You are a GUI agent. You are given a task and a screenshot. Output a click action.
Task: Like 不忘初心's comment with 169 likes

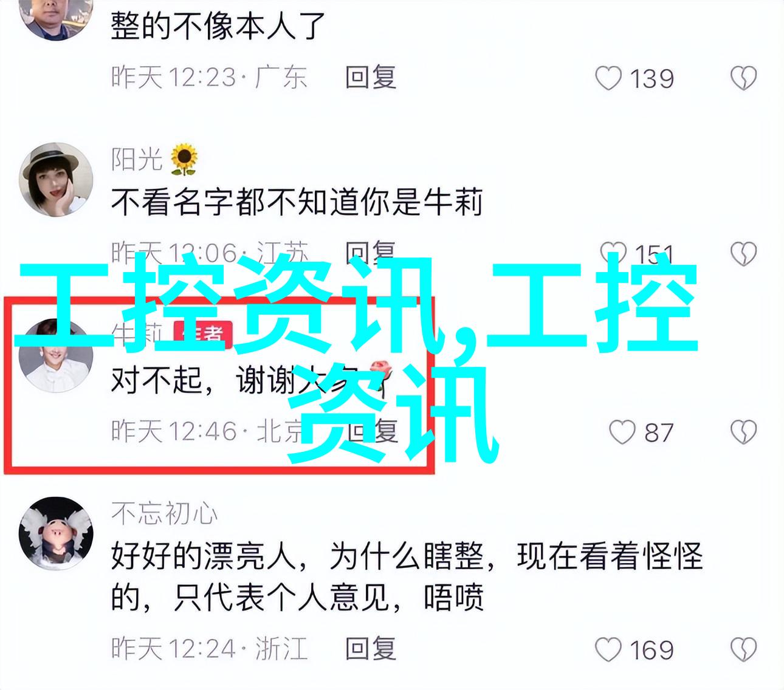pyautogui.click(x=608, y=649)
